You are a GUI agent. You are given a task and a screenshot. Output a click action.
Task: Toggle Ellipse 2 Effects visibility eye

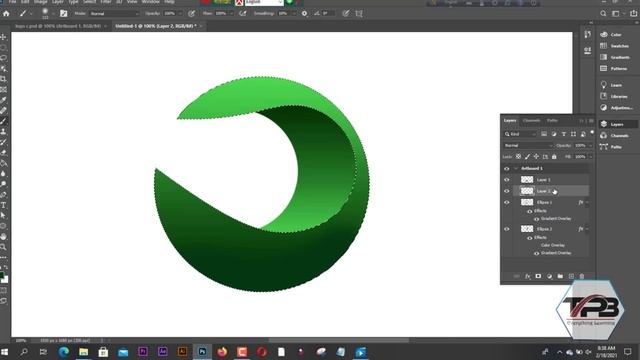[x=530, y=238]
